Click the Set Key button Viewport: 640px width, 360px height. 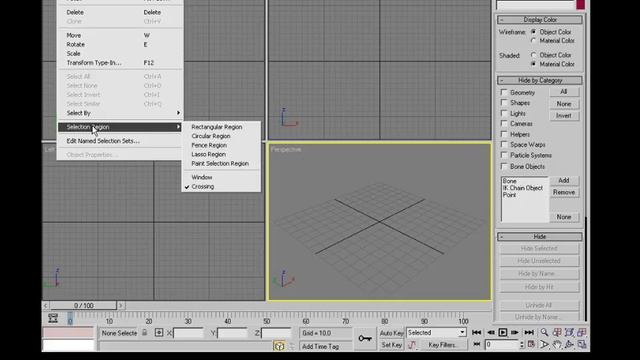[391, 345]
